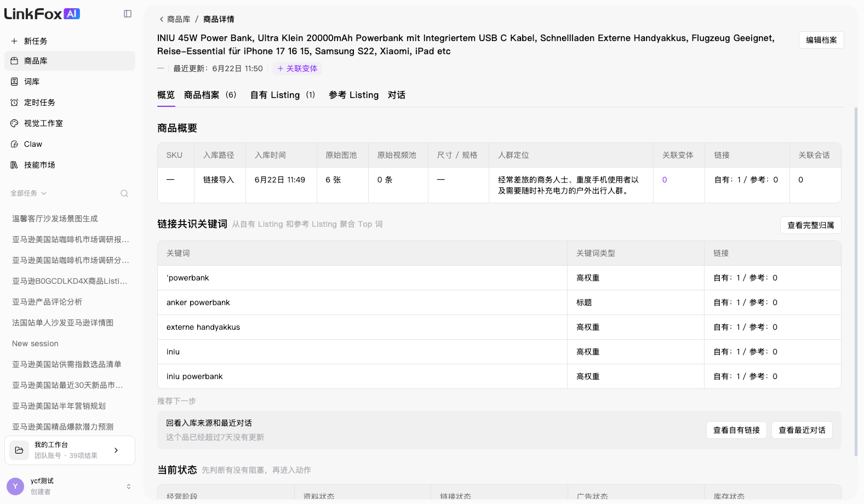Click the 视觉工作室 palette icon

14,123
